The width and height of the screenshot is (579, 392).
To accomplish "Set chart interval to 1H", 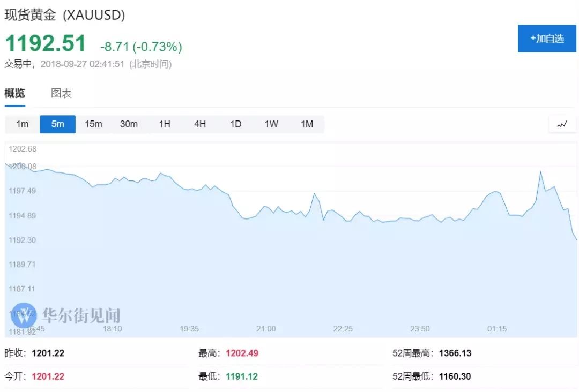I will click(x=165, y=124).
